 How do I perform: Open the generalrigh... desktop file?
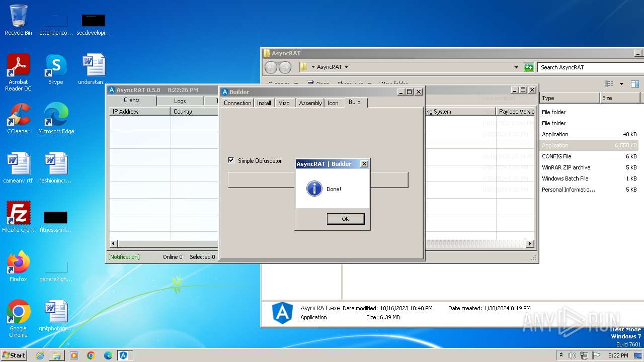(56, 271)
